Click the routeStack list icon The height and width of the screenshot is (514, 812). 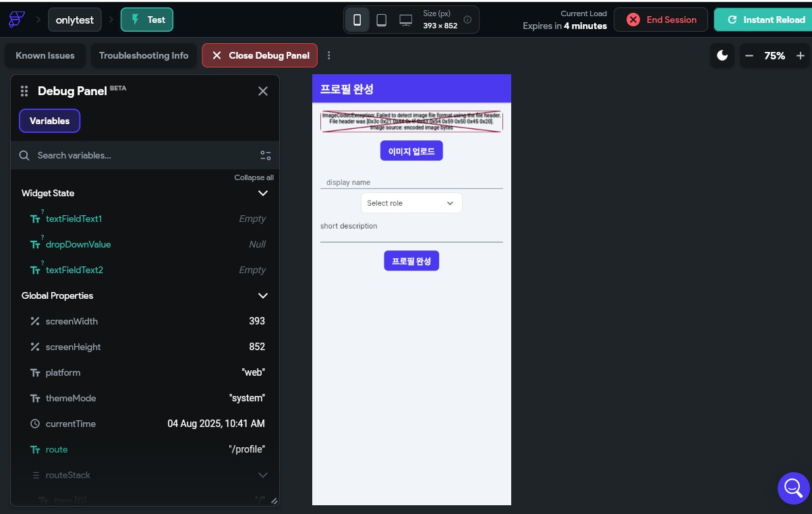[x=36, y=475]
